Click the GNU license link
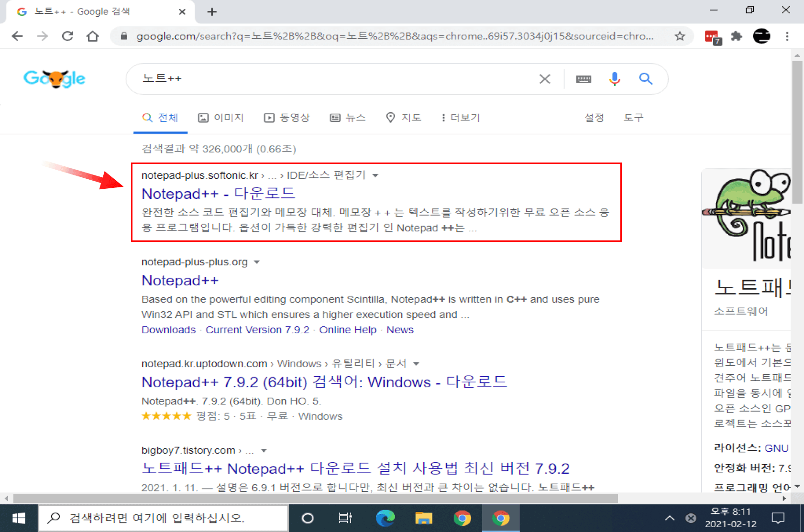 pos(776,448)
